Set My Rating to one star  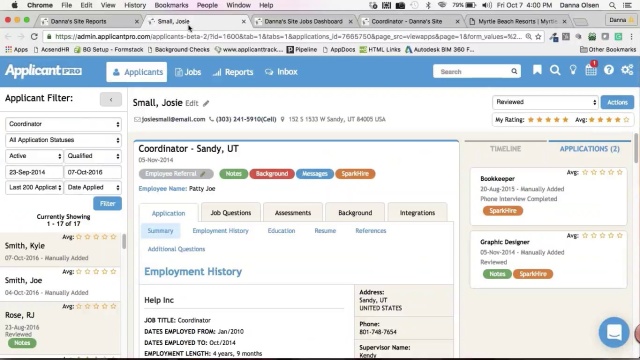[531, 120]
